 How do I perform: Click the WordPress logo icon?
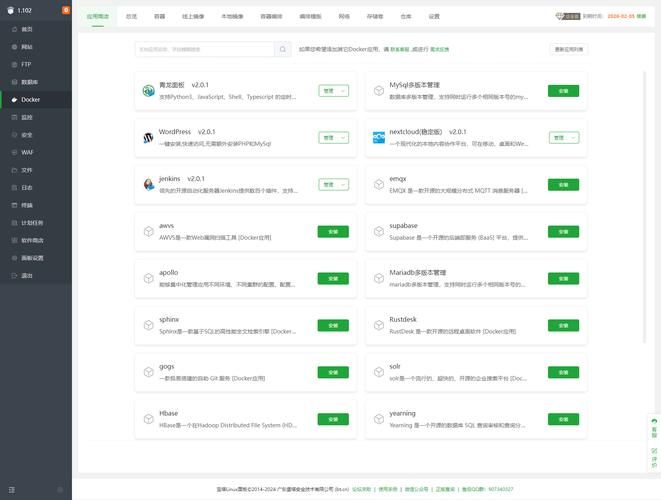(148, 137)
